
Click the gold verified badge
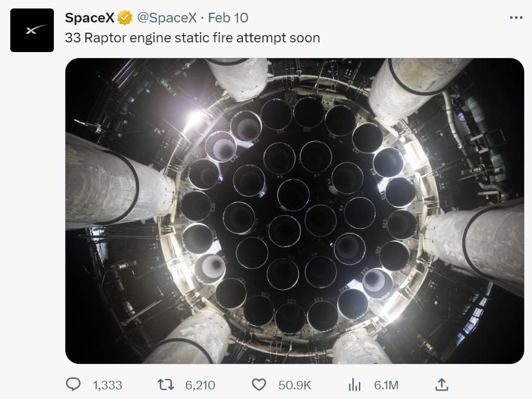coord(125,18)
